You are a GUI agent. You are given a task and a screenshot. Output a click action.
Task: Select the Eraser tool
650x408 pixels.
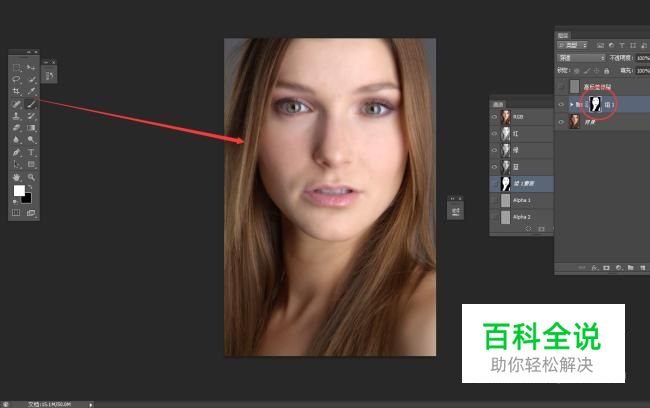(16, 128)
